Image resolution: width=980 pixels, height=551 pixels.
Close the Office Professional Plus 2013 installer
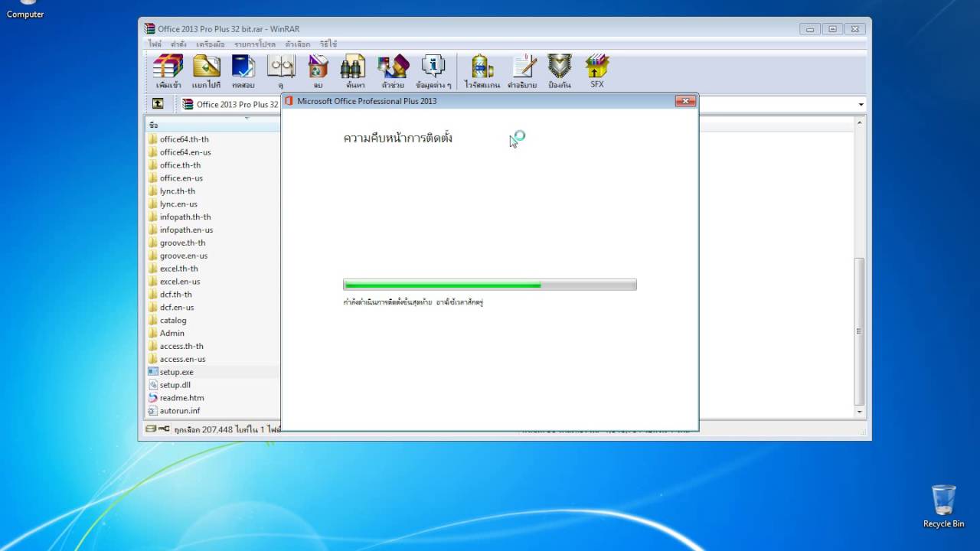tap(685, 101)
